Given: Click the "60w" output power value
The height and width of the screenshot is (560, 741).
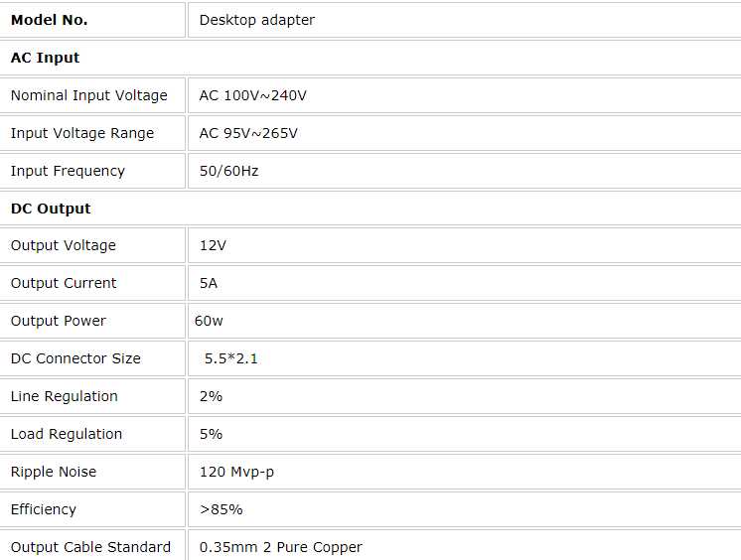Looking at the screenshot, I should point(210,321).
